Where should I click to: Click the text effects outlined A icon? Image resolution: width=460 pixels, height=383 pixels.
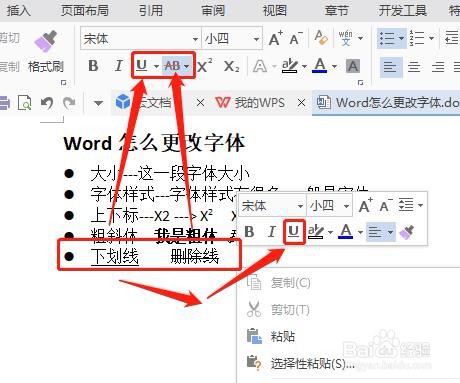point(260,66)
